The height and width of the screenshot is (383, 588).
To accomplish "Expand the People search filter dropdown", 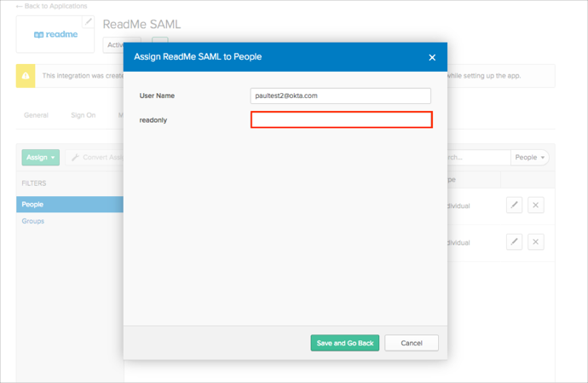I will [530, 157].
